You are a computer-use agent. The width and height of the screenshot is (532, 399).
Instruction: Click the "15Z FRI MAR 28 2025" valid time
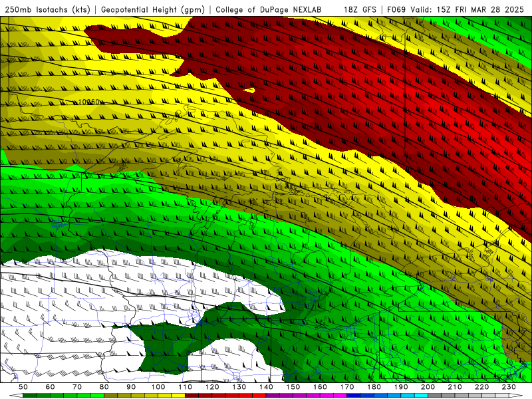click(x=480, y=9)
